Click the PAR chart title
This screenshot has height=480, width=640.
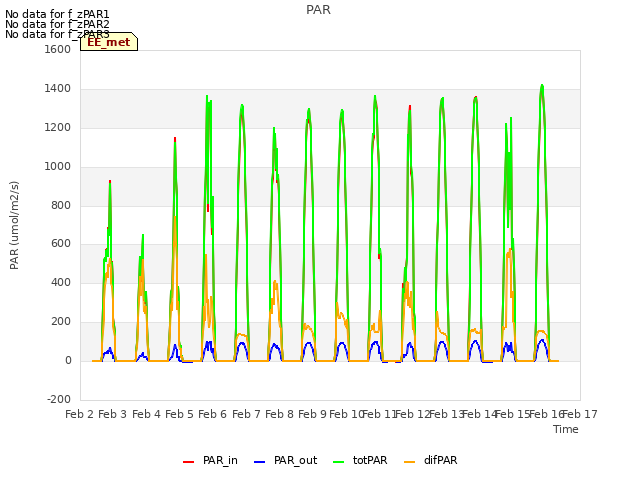[x=318, y=10]
